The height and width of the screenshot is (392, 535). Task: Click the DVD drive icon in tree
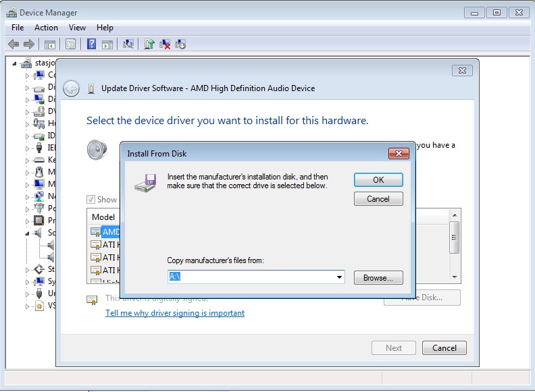(39, 111)
